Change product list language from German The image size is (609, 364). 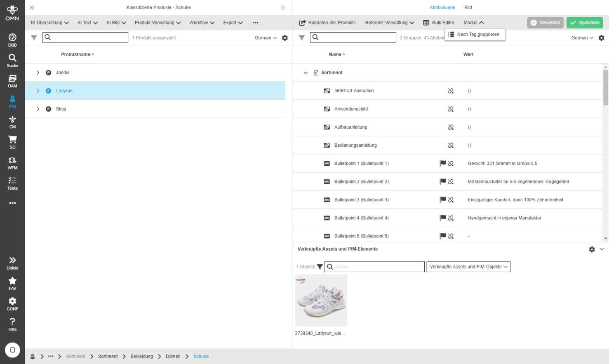click(x=266, y=38)
